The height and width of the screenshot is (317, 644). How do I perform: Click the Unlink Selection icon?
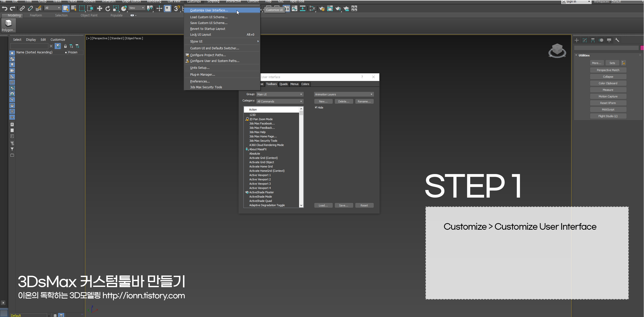pos(30,8)
